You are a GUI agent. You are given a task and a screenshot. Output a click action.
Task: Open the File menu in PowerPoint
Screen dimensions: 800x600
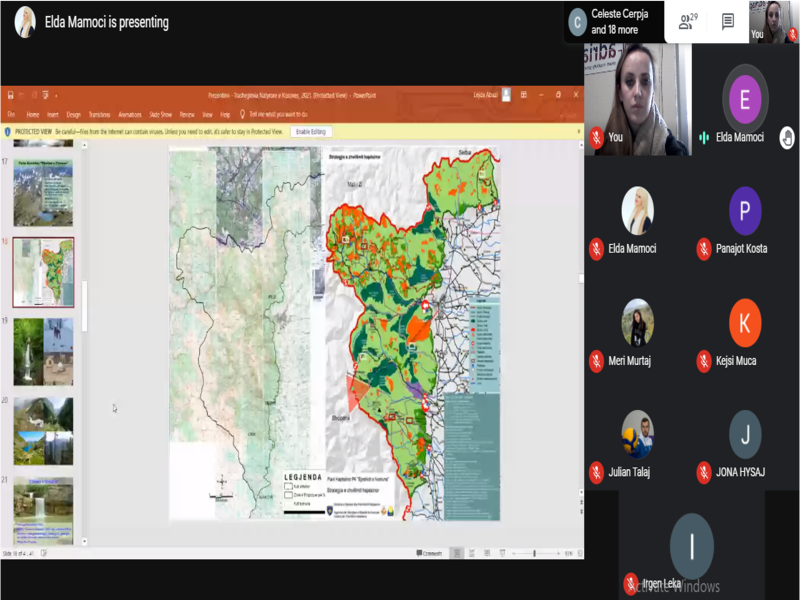tap(11, 114)
